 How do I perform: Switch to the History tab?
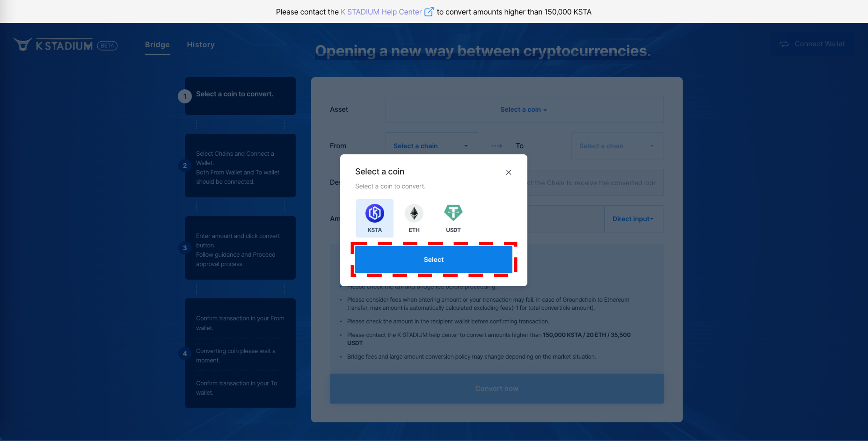pyautogui.click(x=200, y=44)
